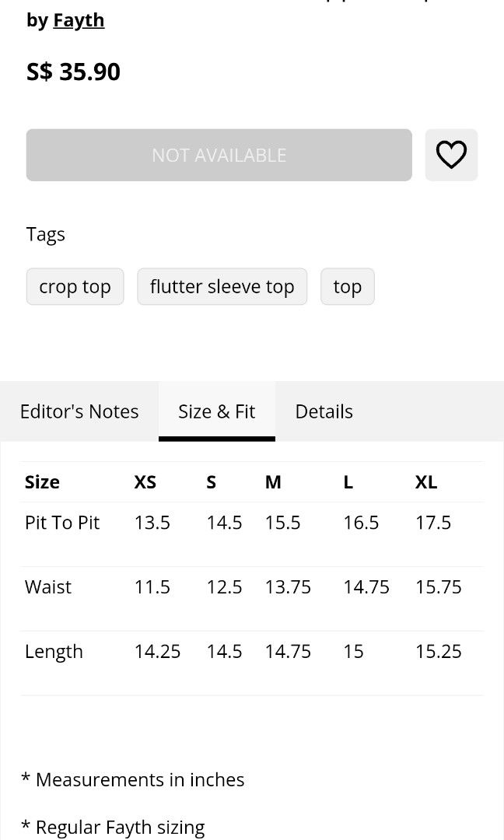Viewport: 504px width, 840px height.
Task: Click the M size column header
Action: click(x=273, y=482)
